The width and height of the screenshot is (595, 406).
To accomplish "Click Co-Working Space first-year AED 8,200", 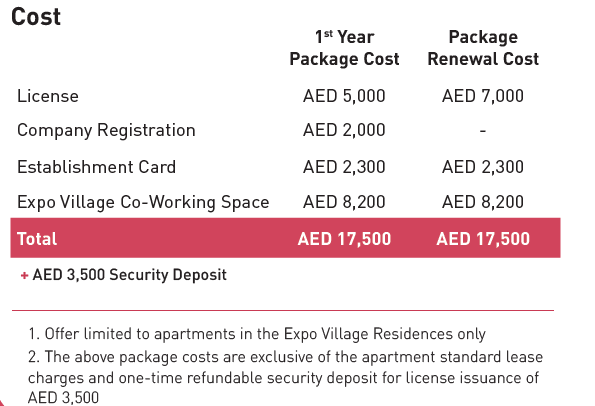I will point(344,202).
